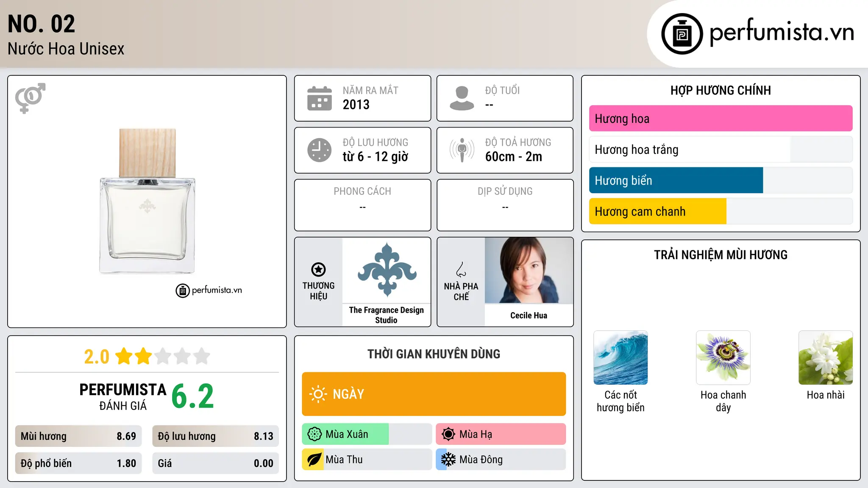
Task: Click the Mùa Thu season bar
Action: (x=367, y=460)
